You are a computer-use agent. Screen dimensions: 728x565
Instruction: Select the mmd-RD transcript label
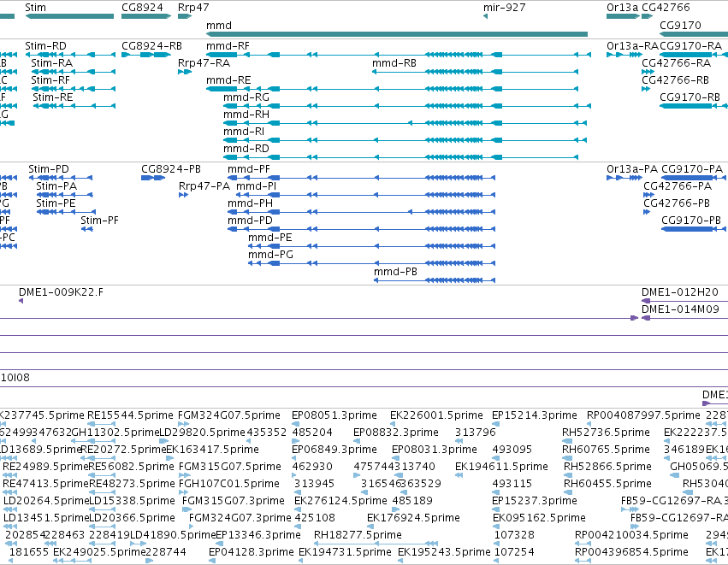click(246, 149)
